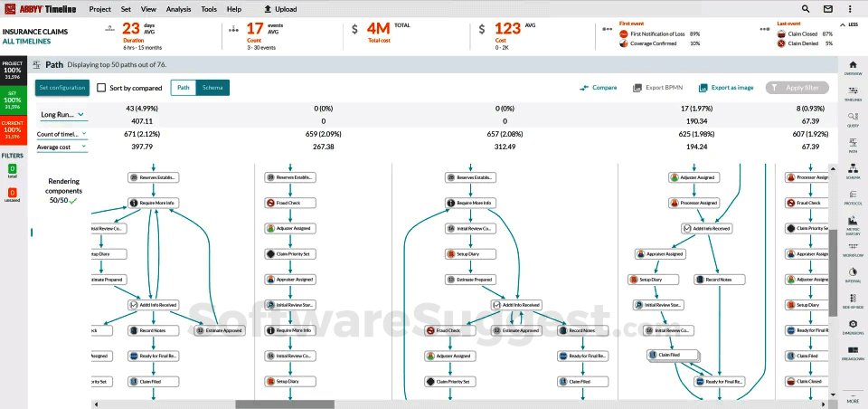Switch to the Schema view toggle
The width and height of the screenshot is (868, 409).
coord(212,88)
